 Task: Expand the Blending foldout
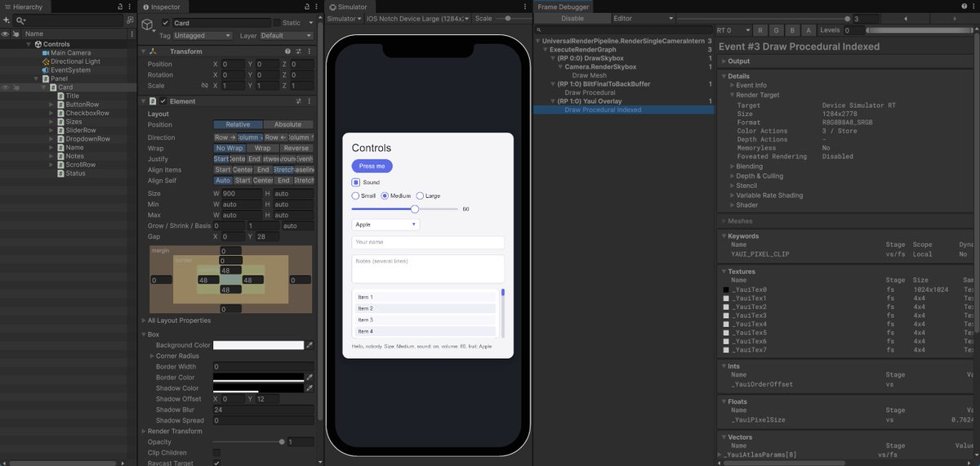point(732,166)
